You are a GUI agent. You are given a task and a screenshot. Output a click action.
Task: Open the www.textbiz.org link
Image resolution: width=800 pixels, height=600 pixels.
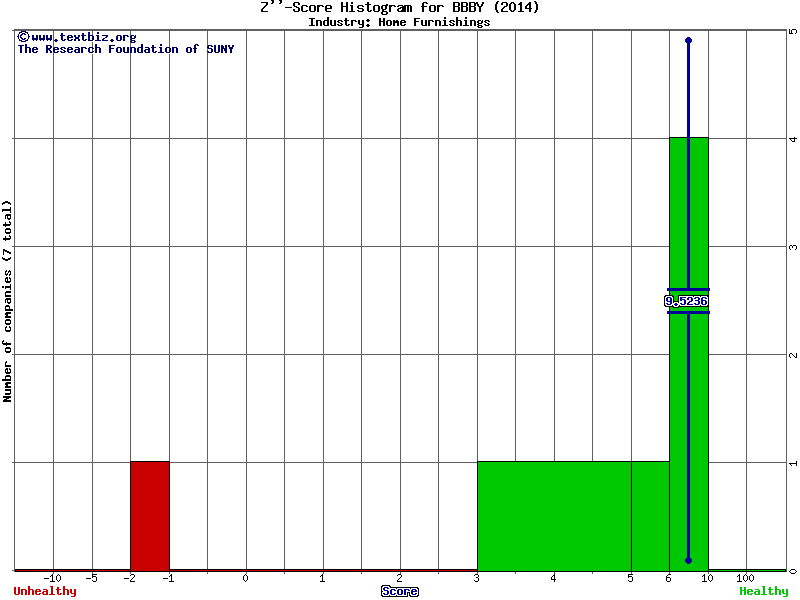(83, 37)
